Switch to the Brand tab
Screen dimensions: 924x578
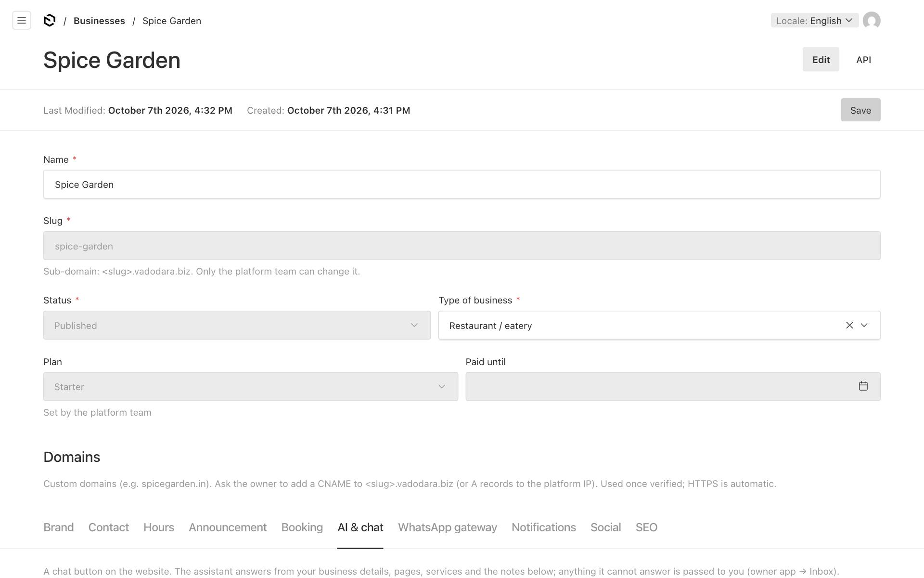click(x=59, y=527)
